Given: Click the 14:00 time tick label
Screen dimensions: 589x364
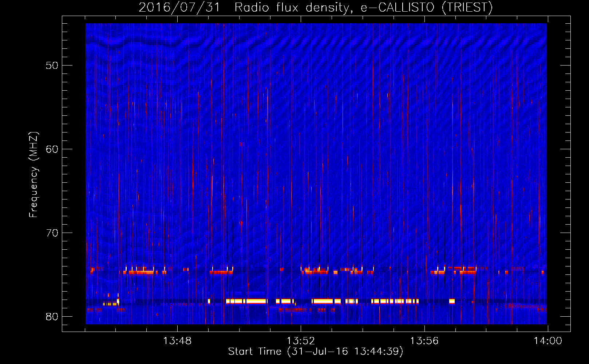Looking at the screenshot, I should [x=548, y=341].
